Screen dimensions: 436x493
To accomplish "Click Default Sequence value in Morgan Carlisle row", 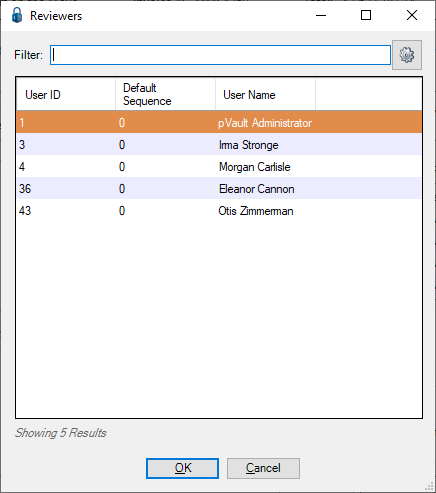I will pyautogui.click(x=122, y=167).
